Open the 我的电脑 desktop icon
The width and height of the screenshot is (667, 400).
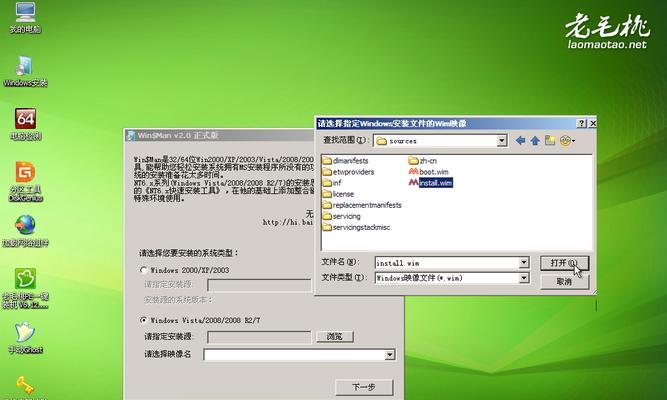(26, 16)
